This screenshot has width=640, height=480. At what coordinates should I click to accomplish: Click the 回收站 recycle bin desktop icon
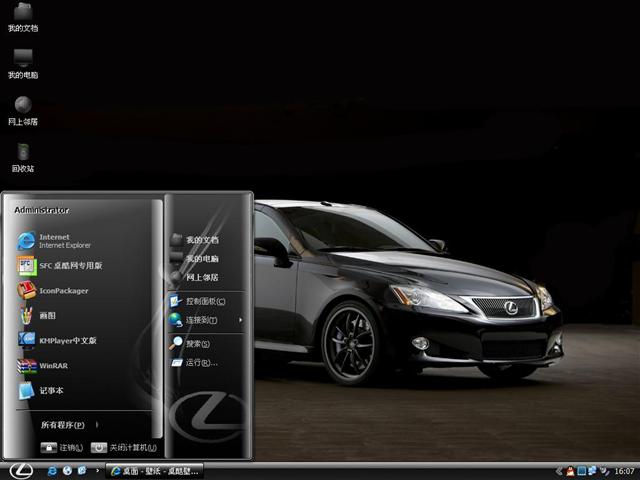23,157
